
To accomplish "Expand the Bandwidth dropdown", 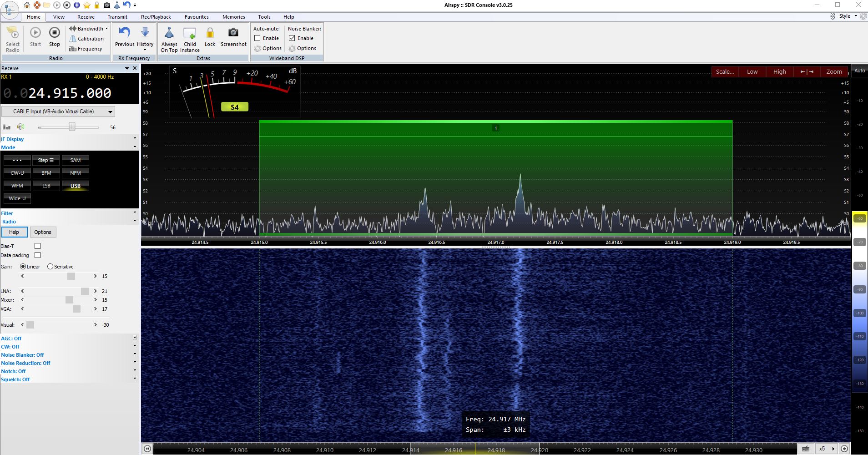I will 89,29.
